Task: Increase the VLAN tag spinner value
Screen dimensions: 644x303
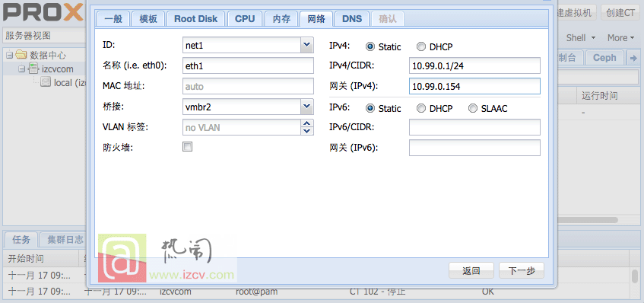Action: [307, 123]
